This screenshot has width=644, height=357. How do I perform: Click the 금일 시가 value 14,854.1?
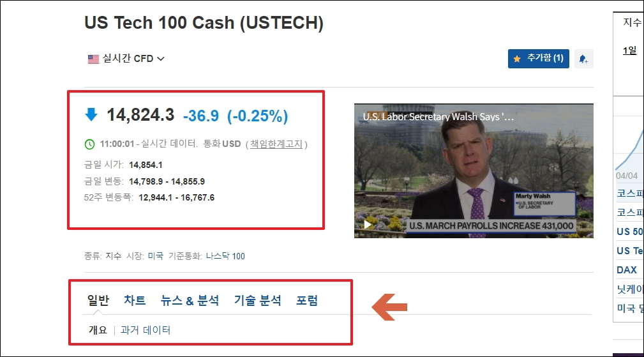click(146, 165)
